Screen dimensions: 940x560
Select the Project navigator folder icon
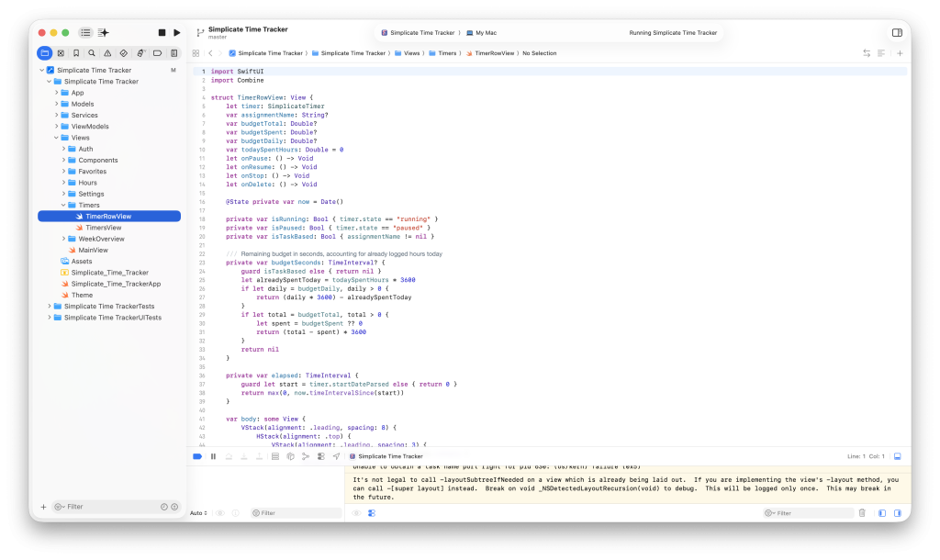[44, 52]
